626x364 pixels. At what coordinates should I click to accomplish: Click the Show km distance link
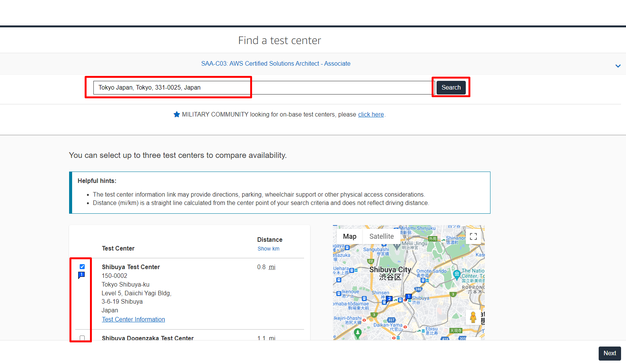(268, 249)
